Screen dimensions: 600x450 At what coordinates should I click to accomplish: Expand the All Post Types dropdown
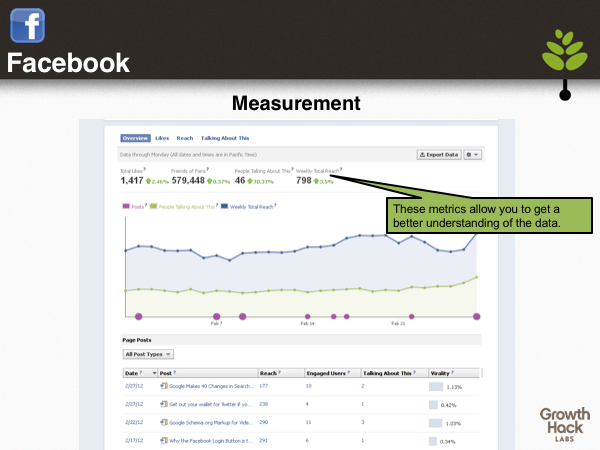pyautogui.click(x=148, y=354)
